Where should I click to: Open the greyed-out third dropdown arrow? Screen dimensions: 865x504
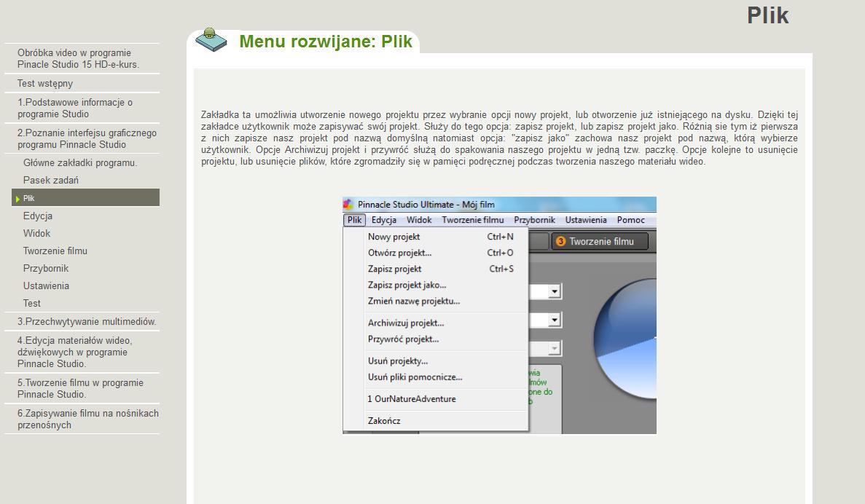point(555,348)
